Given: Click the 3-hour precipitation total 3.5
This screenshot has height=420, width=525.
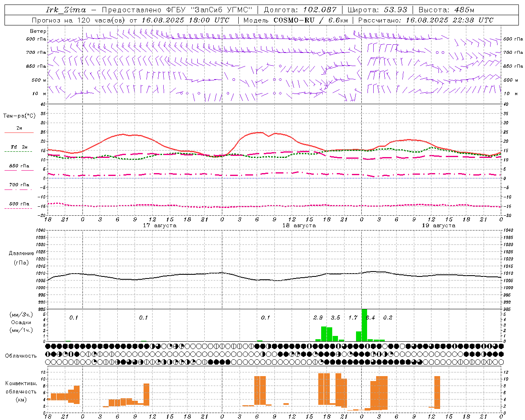Looking at the screenshot, I should point(336,317).
